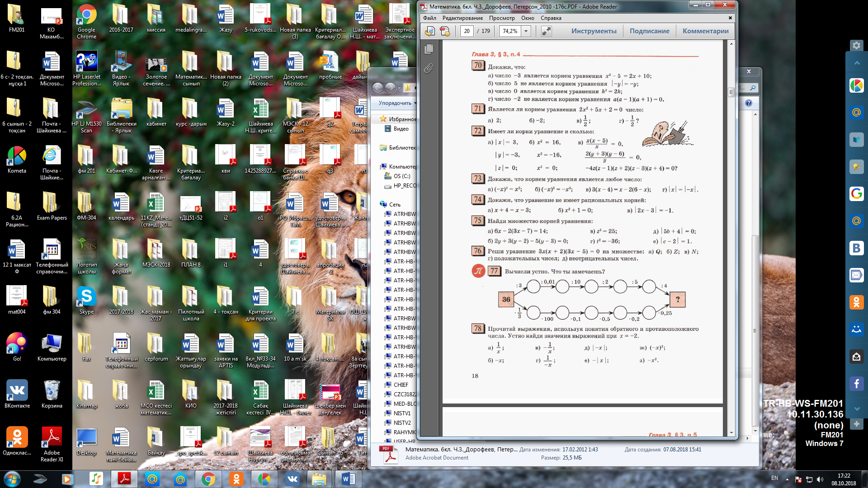The height and width of the screenshot is (488, 868).
Task: Open the Инструменты pane
Action: click(594, 31)
